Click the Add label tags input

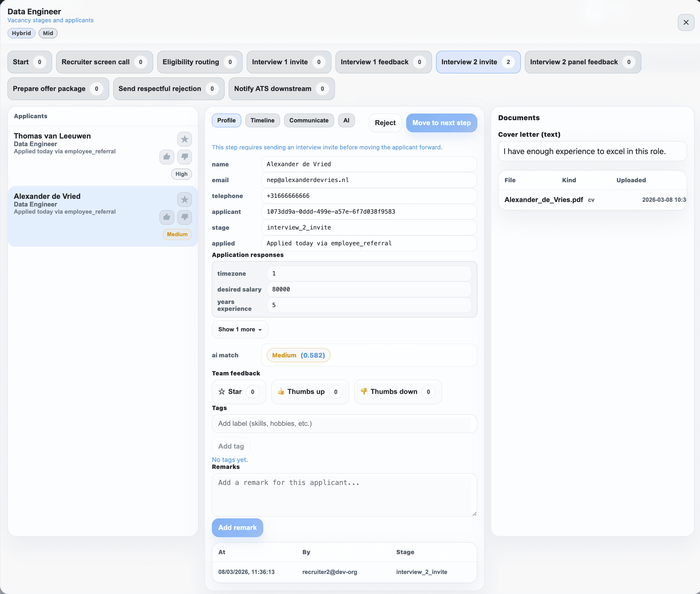point(344,424)
